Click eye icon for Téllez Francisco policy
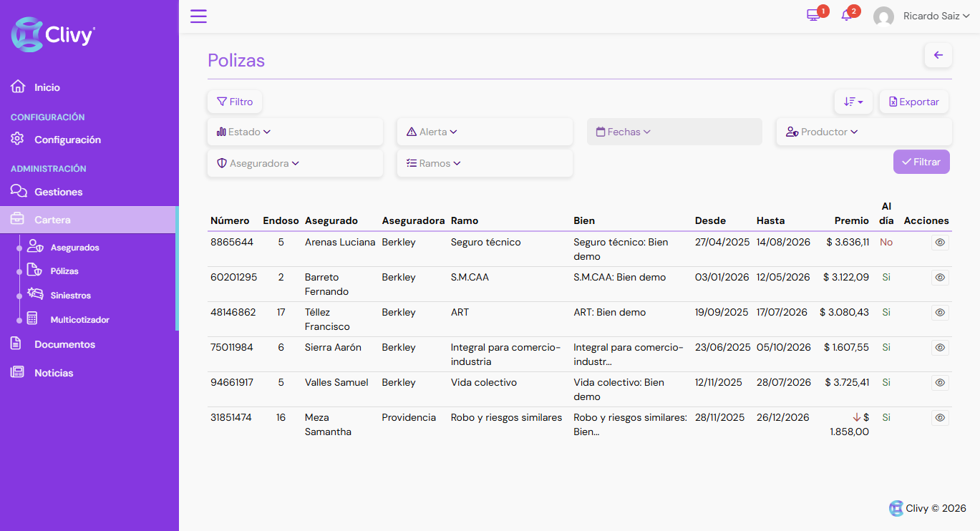The width and height of the screenshot is (980, 531). point(940,313)
